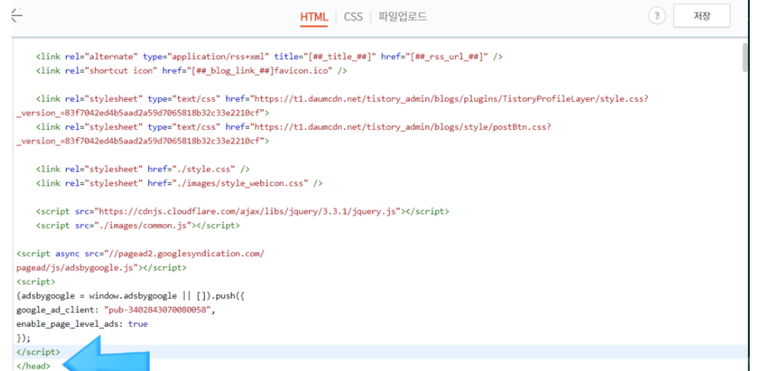Click the google_ad_client pub ID line
Screen dimensions: 773x371
tap(116, 310)
